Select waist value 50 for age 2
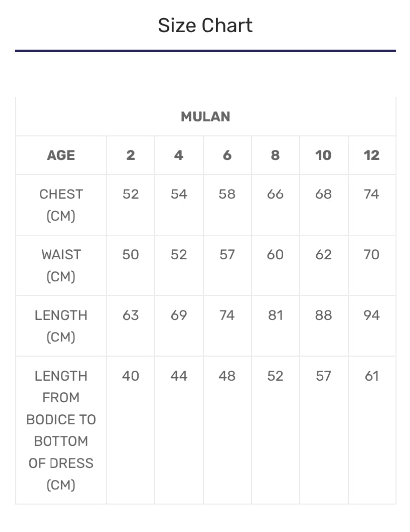 pos(130,254)
